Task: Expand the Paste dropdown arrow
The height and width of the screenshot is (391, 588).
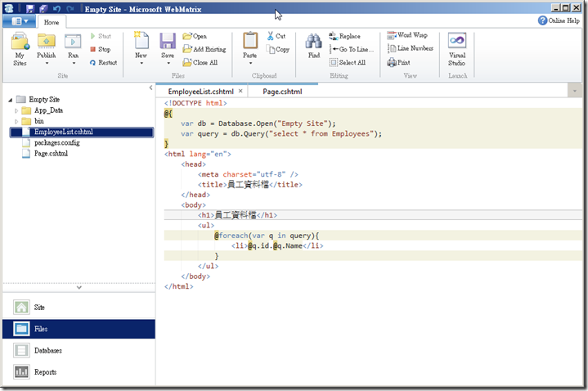Action: coord(250,64)
